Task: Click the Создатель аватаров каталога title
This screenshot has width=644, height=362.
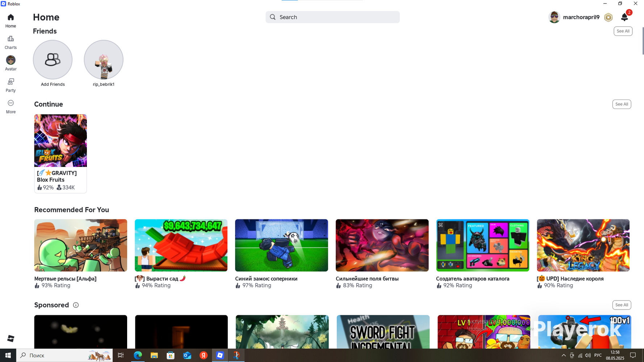Action: pyautogui.click(x=473, y=279)
